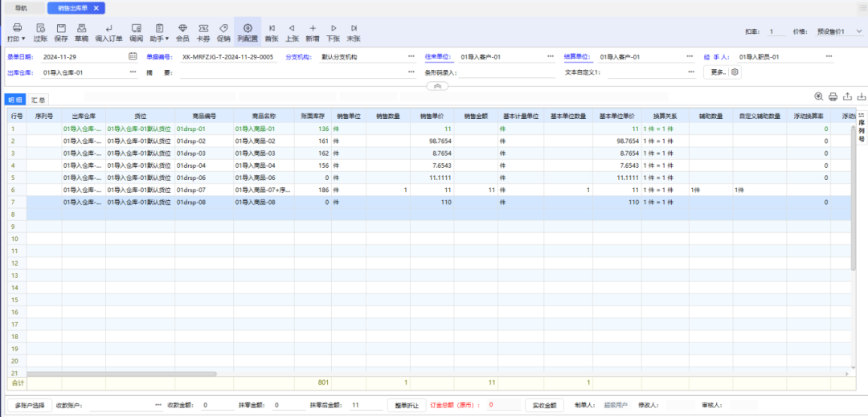Click the 草稿 draft icon
The image size is (868, 417).
tap(81, 31)
